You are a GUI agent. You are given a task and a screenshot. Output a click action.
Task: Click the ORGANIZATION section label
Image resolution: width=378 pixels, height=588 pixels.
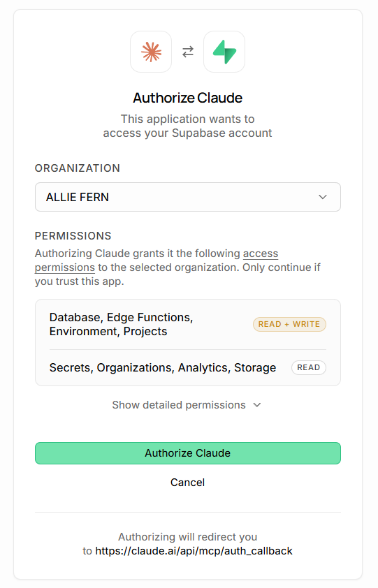78,168
